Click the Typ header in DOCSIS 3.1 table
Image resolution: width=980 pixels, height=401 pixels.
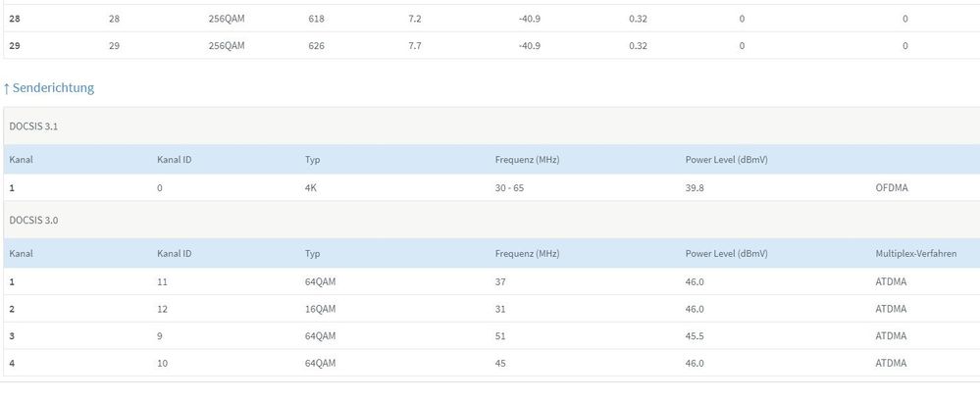[313, 160]
